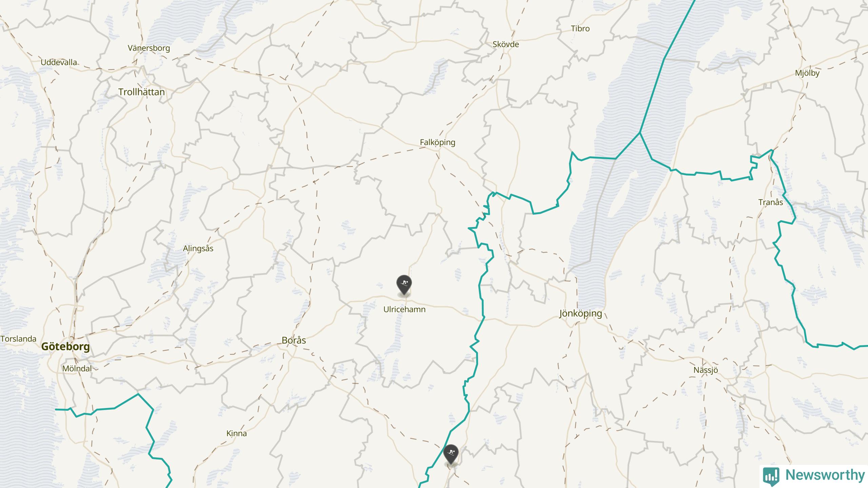868x488 pixels.
Task: Click the Tranås town label
Action: pyautogui.click(x=771, y=202)
